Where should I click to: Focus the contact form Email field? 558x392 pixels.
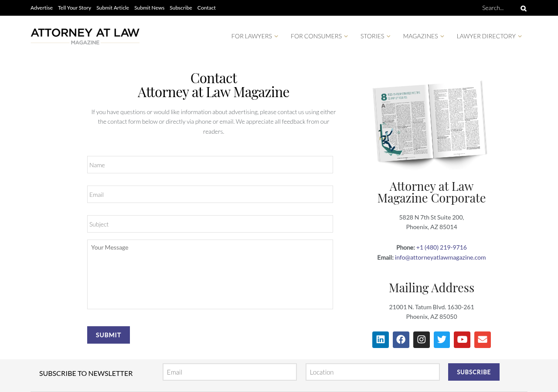click(x=210, y=194)
